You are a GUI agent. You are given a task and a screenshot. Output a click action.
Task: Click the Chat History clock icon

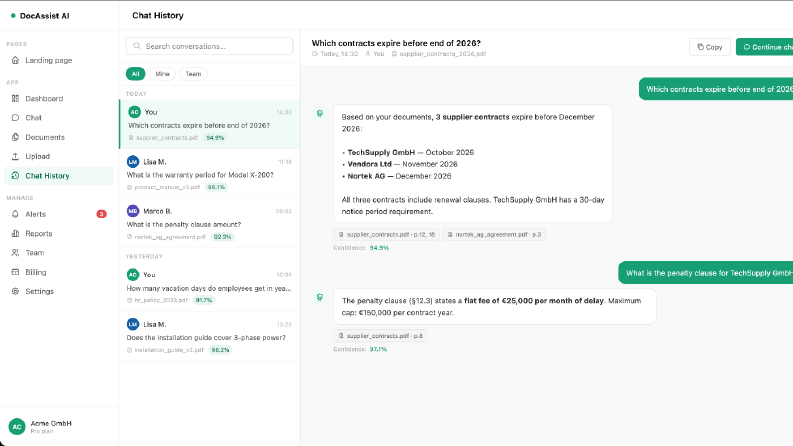click(15, 175)
